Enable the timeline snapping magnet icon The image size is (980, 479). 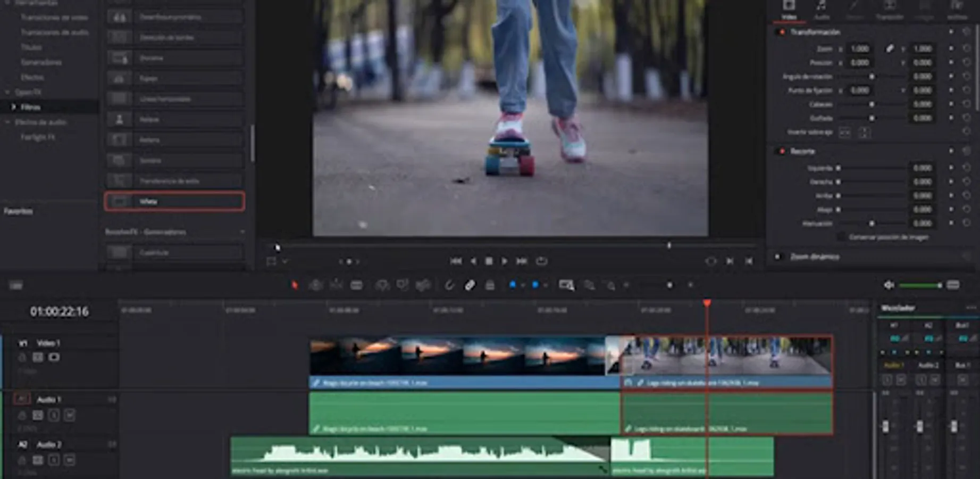point(449,285)
